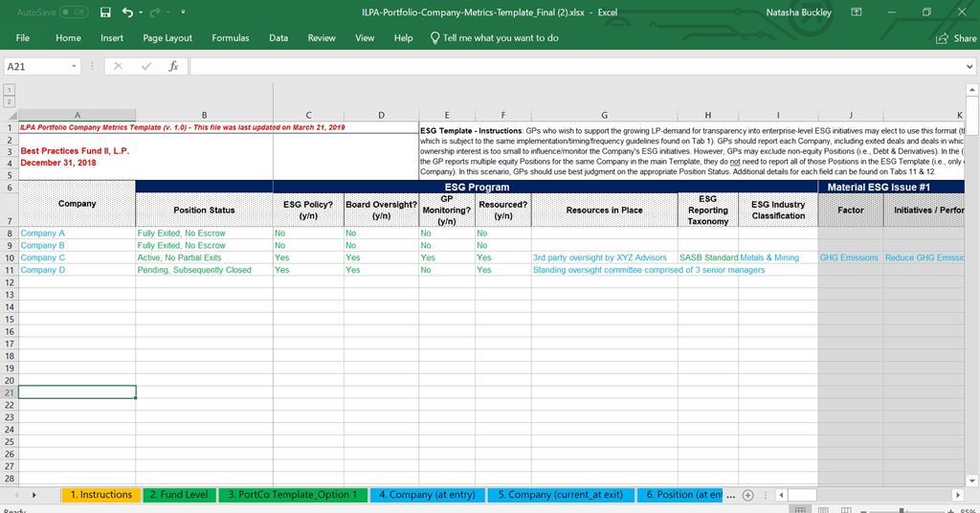Click horizontal scrollbar left arrow
Viewport: 980px width, 513px height.
[x=781, y=495]
